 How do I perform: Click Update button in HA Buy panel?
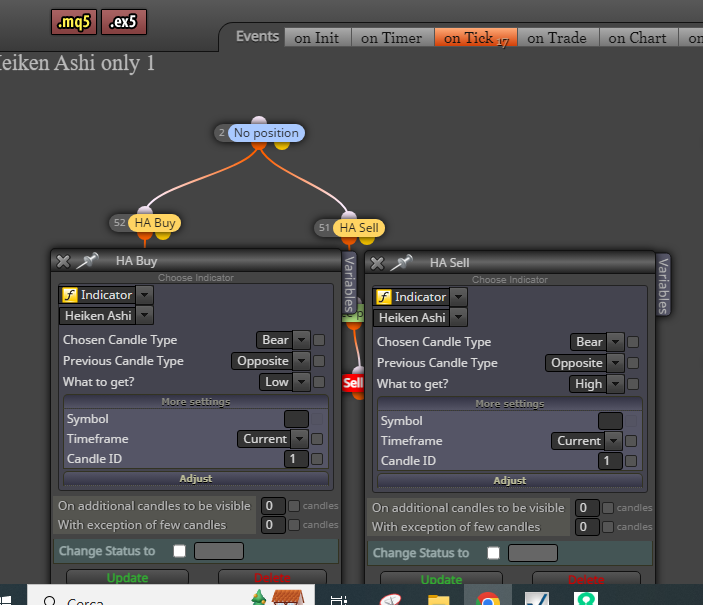click(127, 577)
